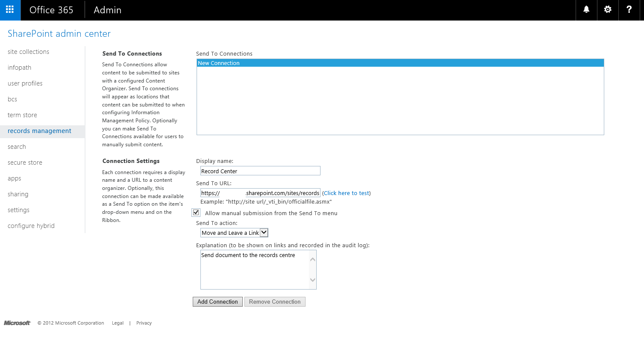Screen dimensions: 644x349
Task: Open the app launcher waffle icon
Action: tap(10, 10)
